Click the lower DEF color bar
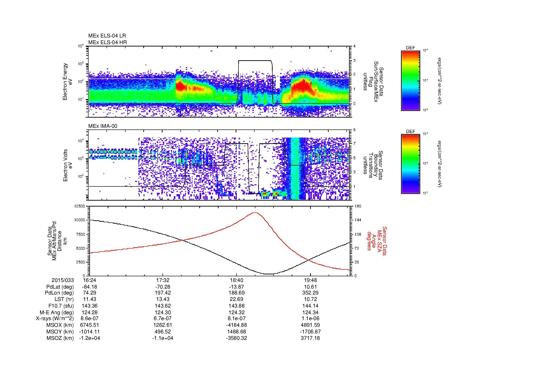Viewport: 555px width, 392px height. 410,164
